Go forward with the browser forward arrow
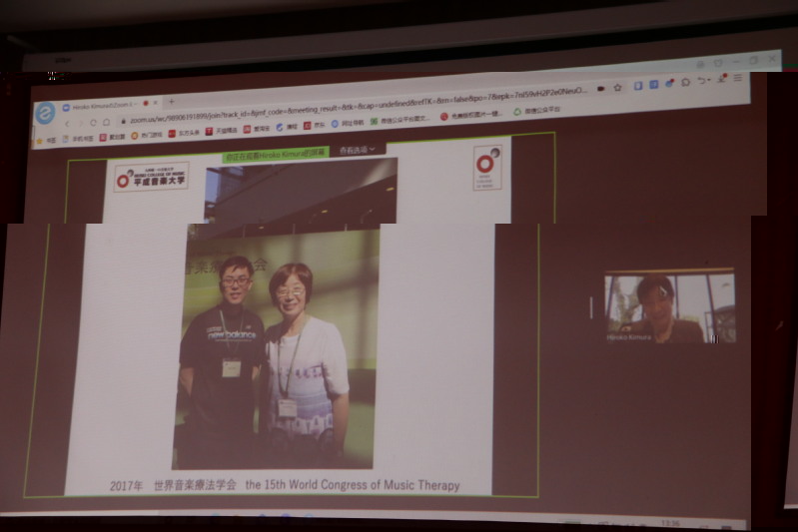This screenshot has height=532, width=798. (79, 123)
